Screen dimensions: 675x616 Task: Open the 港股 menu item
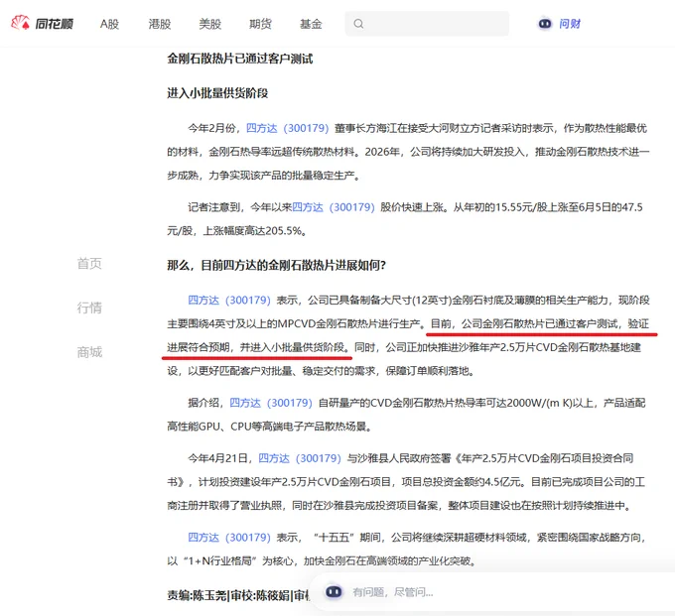tap(159, 24)
